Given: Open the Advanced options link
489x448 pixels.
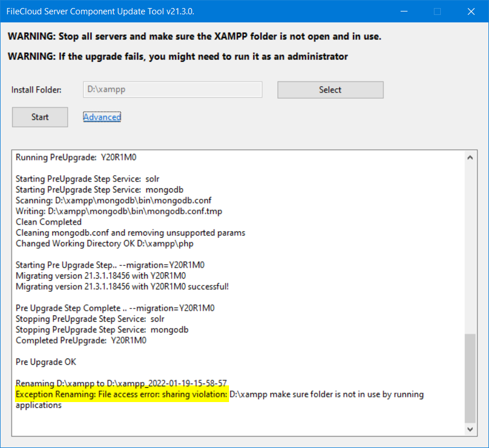Looking at the screenshot, I should click(x=102, y=117).
